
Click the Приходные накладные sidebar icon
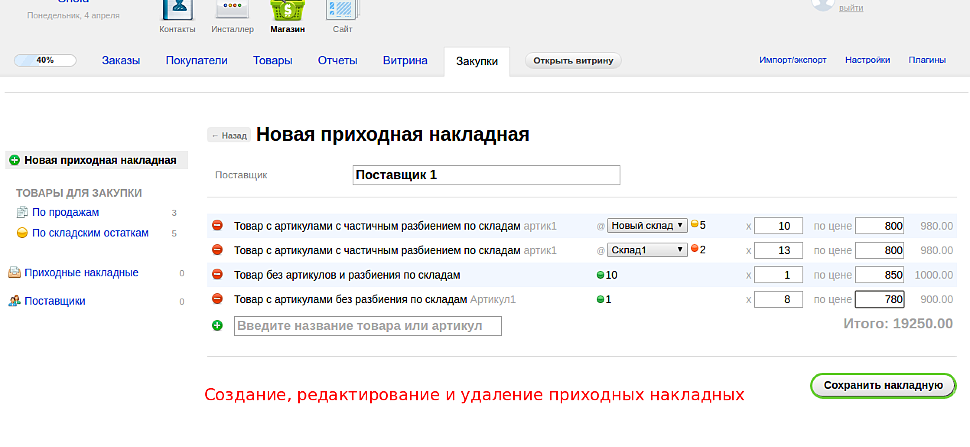click(x=14, y=273)
